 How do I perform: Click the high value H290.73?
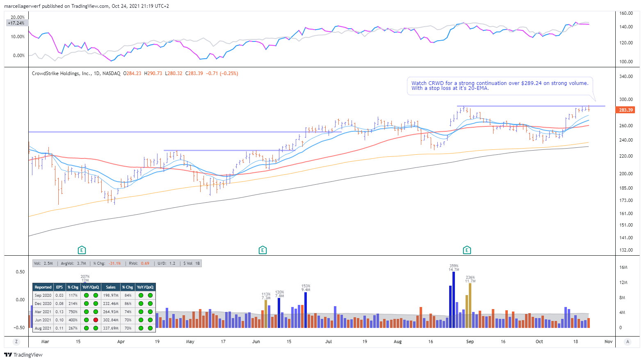coord(153,73)
